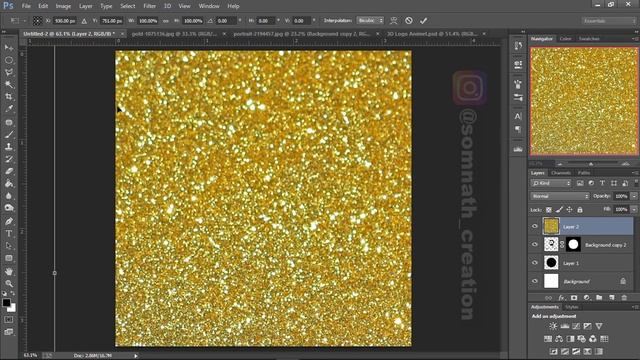640x360 pixels.
Task: Select the Path Selection tool
Action: click(x=9, y=246)
